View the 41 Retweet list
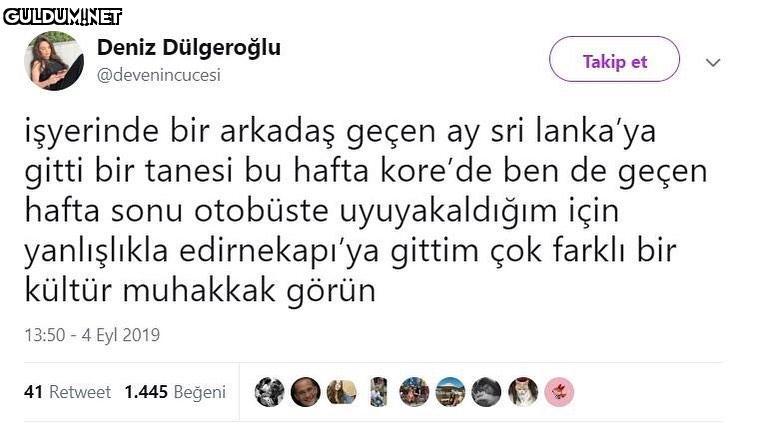The height and width of the screenshot is (439, 761). (x=67, y=392)
